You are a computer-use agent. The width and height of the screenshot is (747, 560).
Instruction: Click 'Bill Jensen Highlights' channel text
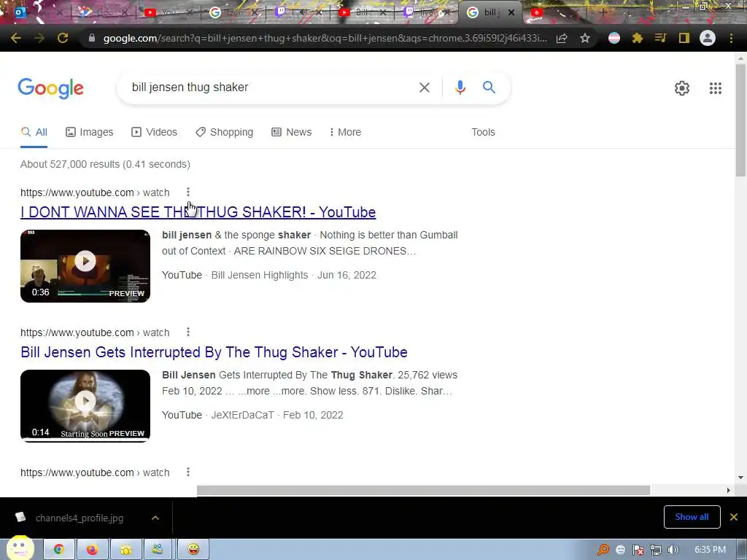click(x=260, y=275)
